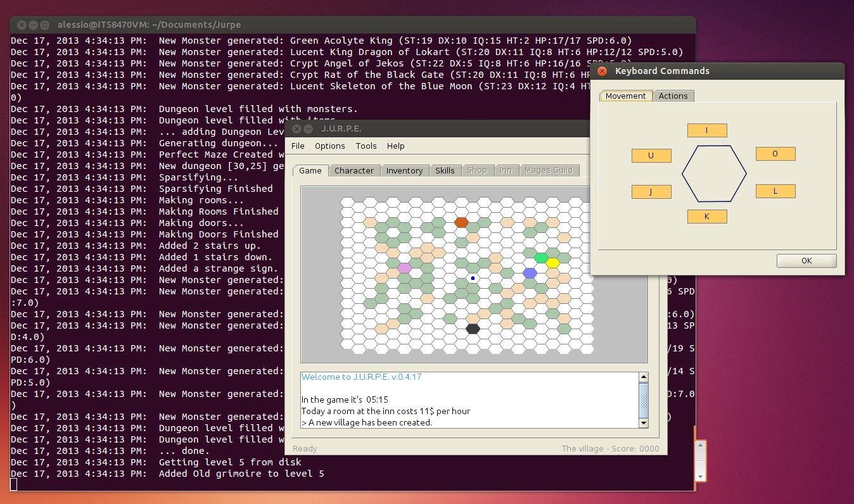Click the L movement key button
The height and width of the screenshot is (504, 854).
pos(775,191)
